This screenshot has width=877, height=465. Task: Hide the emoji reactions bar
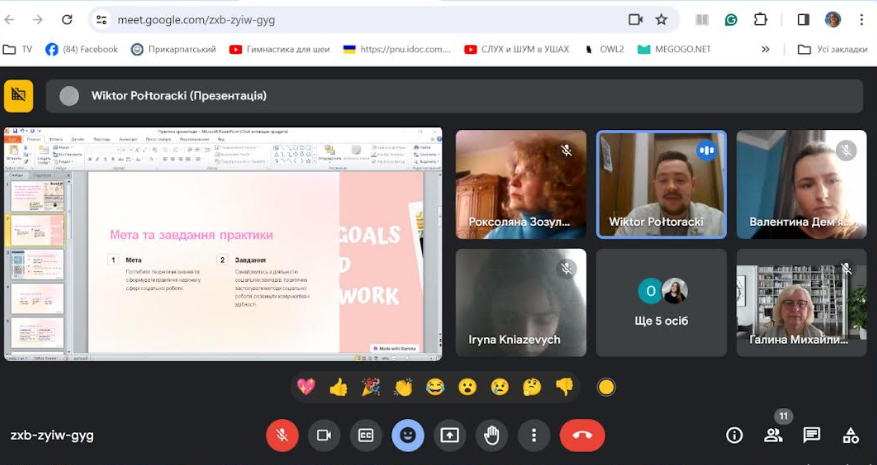click(408, 435)
